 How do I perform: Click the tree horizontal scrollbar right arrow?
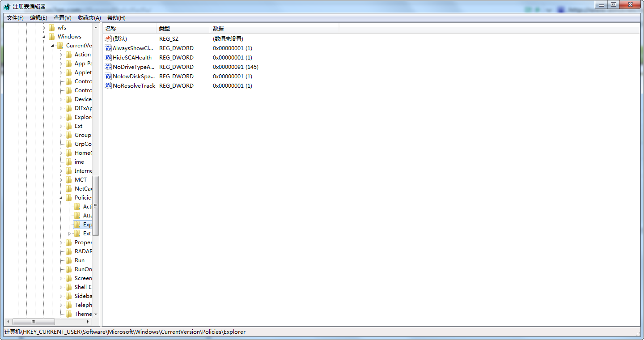pos(88,322)
